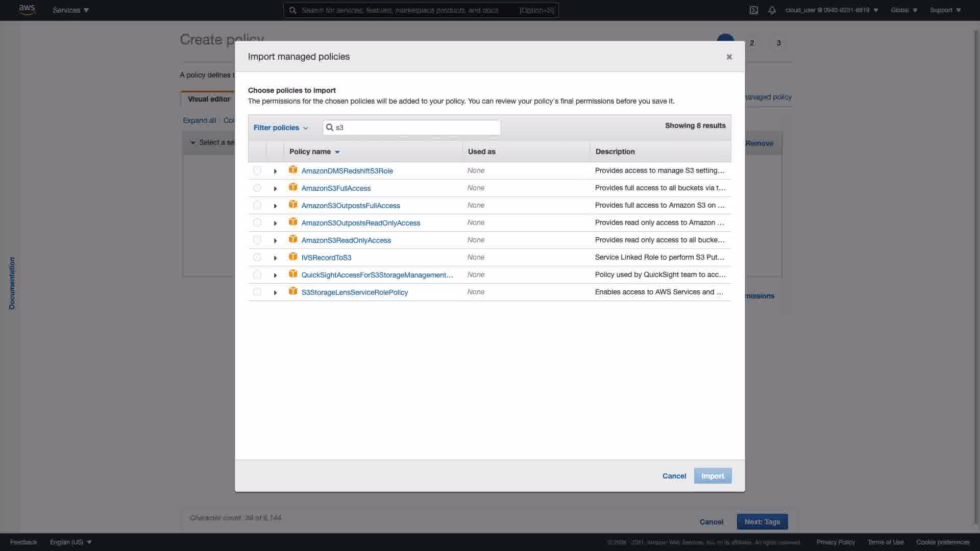Open the Services menu
This screenshot has width=980, height=551.
pos(70,10)
